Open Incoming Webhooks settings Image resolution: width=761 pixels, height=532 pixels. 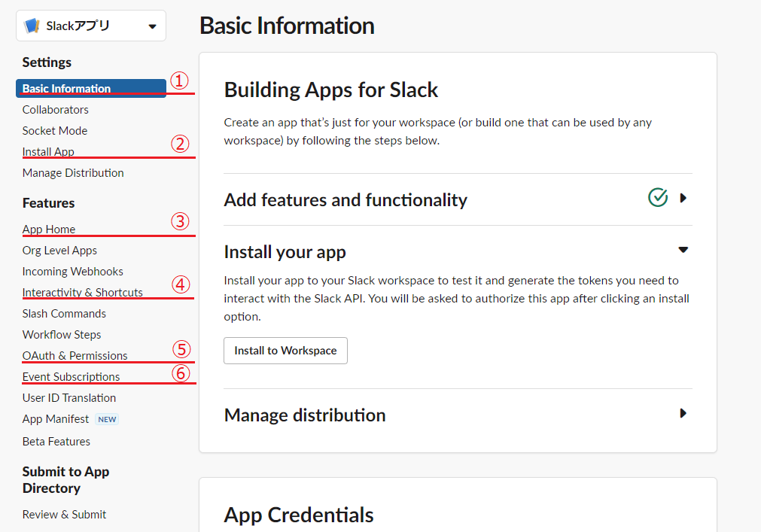coord(73,271)
